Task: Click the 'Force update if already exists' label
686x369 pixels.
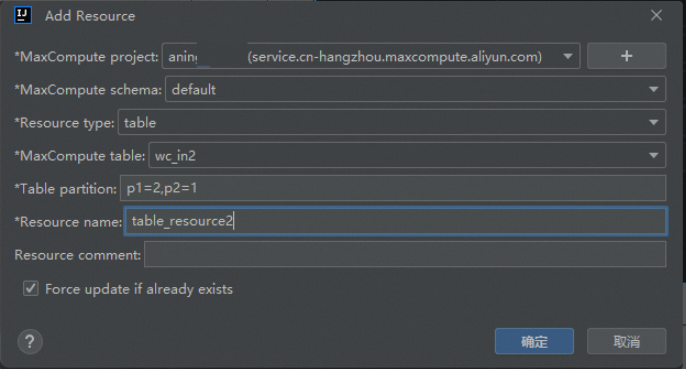Action: [x=139, y=289]
